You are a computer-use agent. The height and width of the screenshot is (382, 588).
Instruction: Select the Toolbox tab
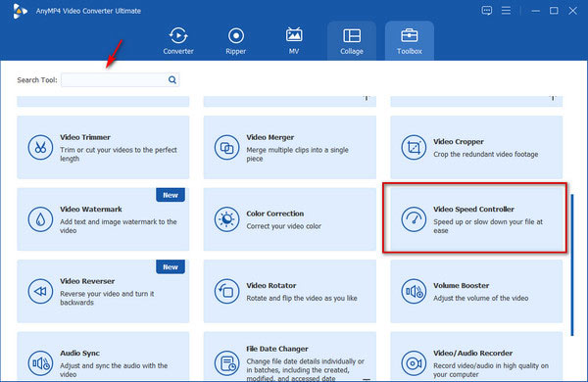click(x=410, y=41)
